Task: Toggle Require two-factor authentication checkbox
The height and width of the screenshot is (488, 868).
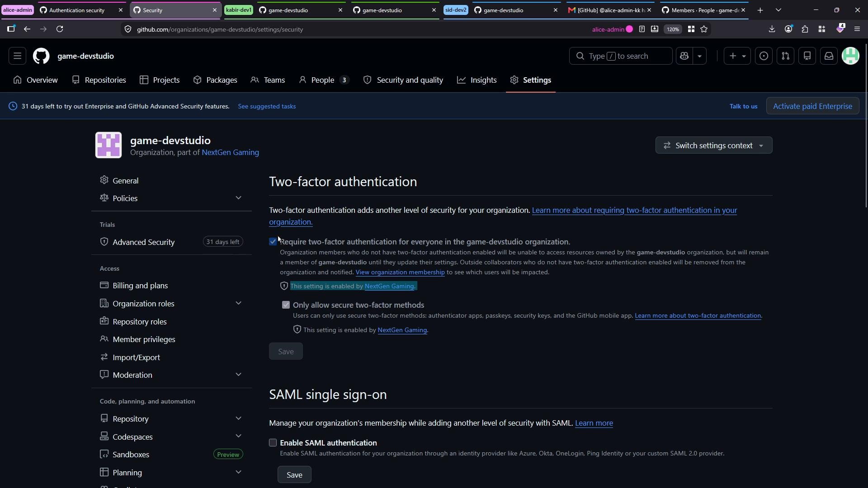Action: click(273, 242)
